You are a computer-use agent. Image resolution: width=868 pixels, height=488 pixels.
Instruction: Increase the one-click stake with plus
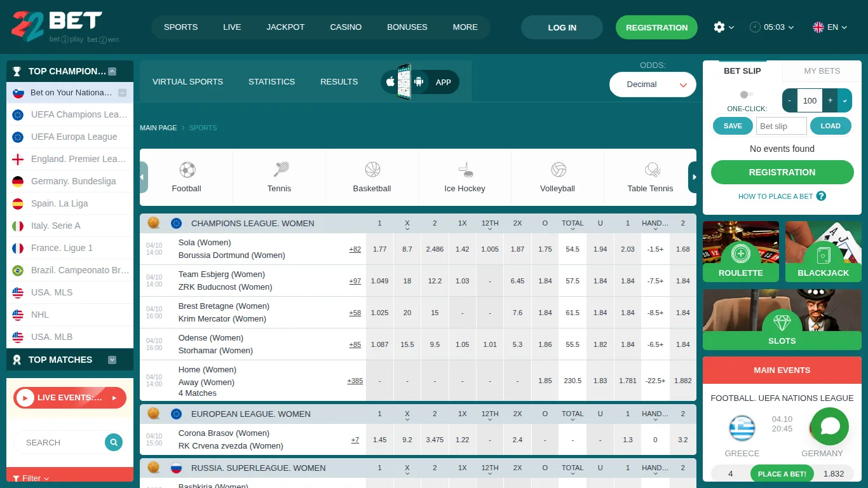pos(830,100)
